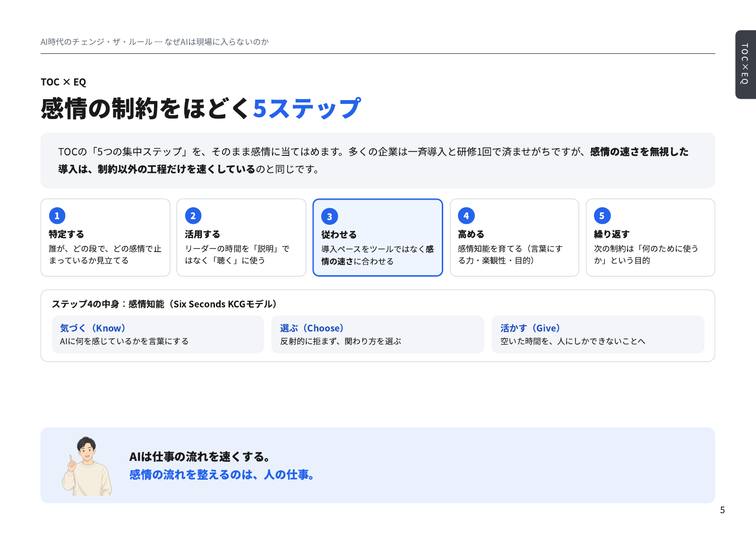Click the step 4 number badge
The height and width of the screenshot is (534, 756).
466,216
